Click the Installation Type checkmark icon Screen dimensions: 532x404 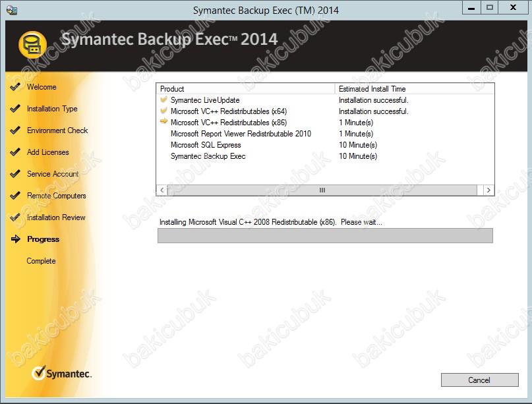[x=15, y=109]
